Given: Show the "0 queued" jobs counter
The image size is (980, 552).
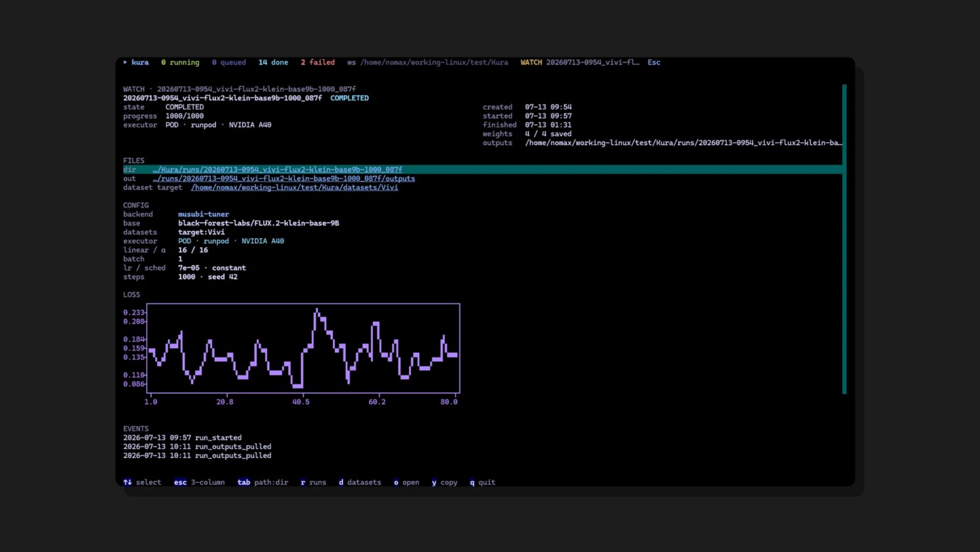Looking at the screenshot, I should [228, 63].
